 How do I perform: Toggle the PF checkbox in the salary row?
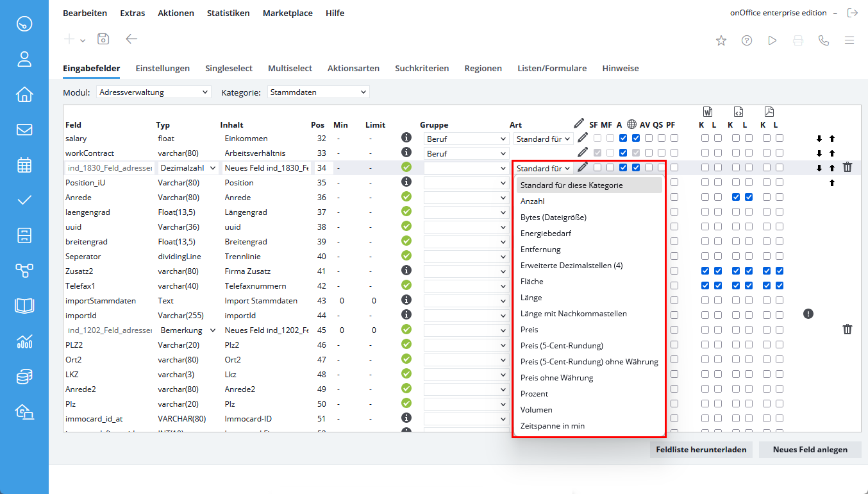click(674, 138)
